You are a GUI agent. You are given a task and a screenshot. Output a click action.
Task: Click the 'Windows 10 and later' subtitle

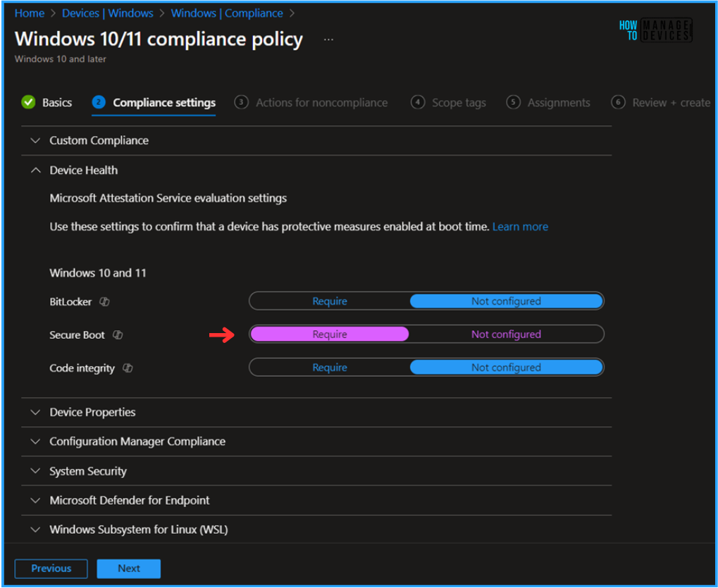click(x=61, y=59)
